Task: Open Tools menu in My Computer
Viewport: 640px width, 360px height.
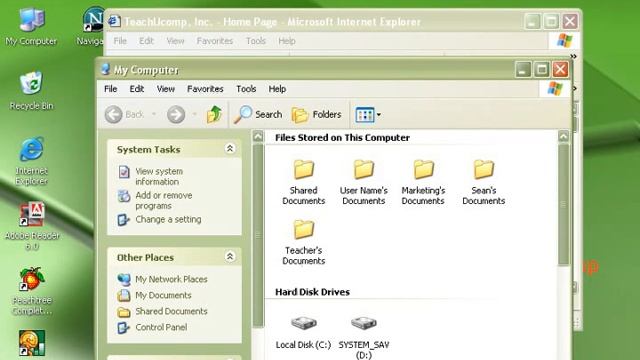Action: pyautogui.click(x=246, y=89)
